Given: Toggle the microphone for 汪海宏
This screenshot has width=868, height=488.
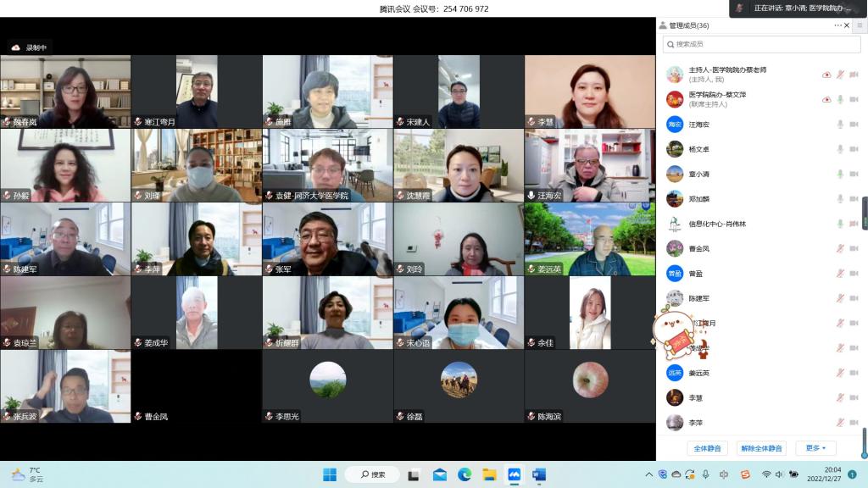Looking at the screenshot, I should tap(840, 125).
